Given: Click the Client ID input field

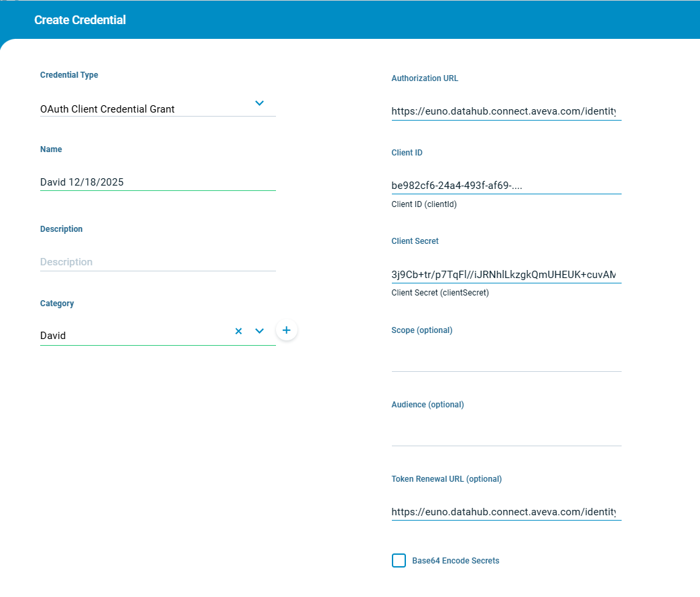Looking at the screenshot, I should coord(506,186).
